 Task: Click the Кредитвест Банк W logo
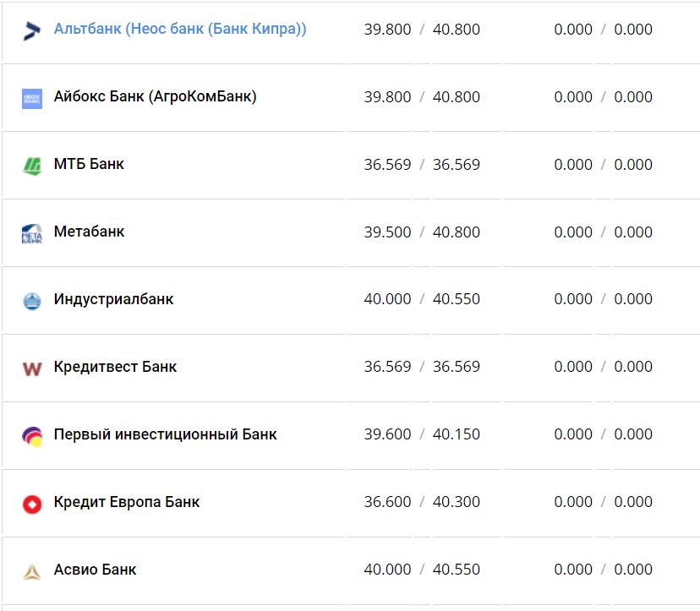(31, 368)
